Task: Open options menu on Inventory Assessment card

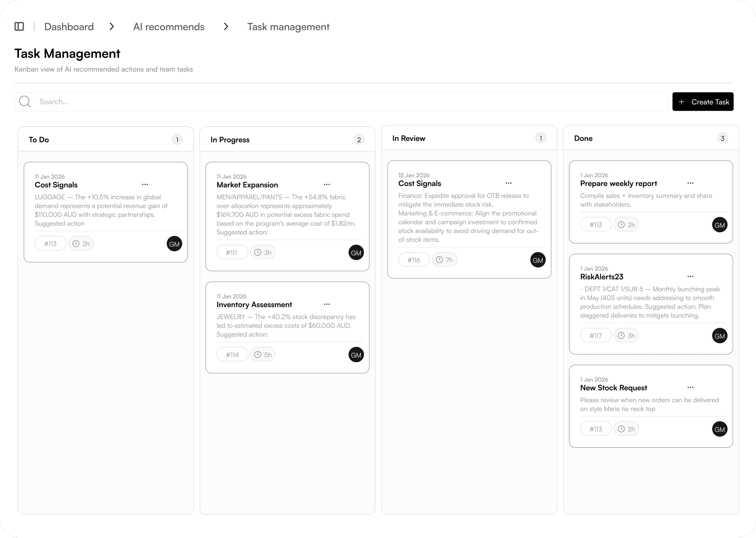Action: coord(327,304)
